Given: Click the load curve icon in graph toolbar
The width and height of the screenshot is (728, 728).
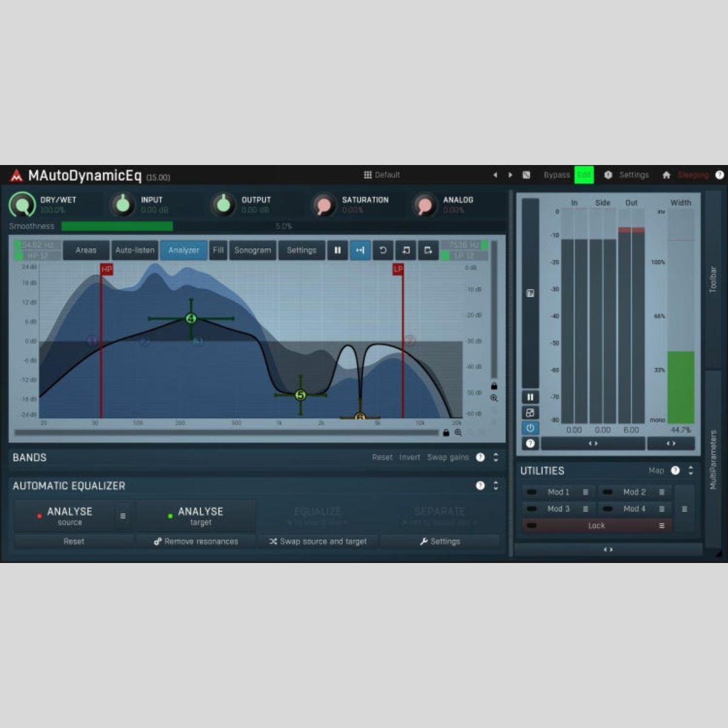Looking at the screenshot, I should [406, 250].
